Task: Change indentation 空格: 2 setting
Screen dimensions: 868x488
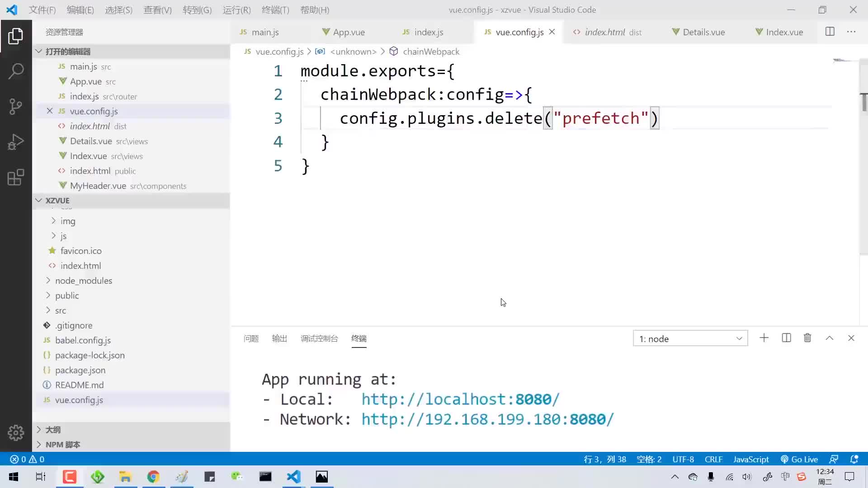Action: click(x=649, y=459)
